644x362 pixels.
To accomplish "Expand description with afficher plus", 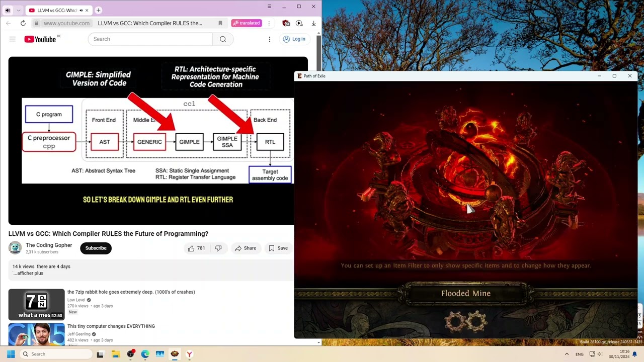I will (29, 274).
